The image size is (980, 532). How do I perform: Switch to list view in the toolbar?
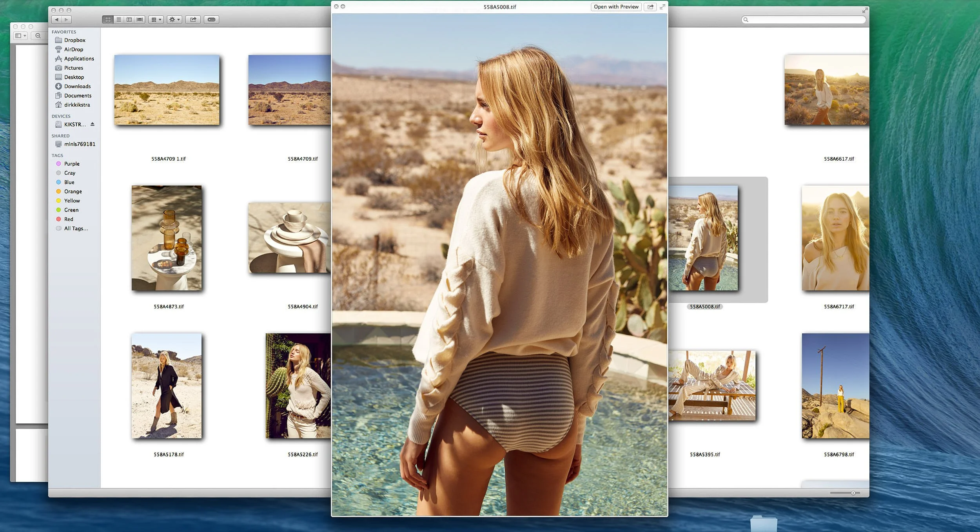[x=119, y=19]
